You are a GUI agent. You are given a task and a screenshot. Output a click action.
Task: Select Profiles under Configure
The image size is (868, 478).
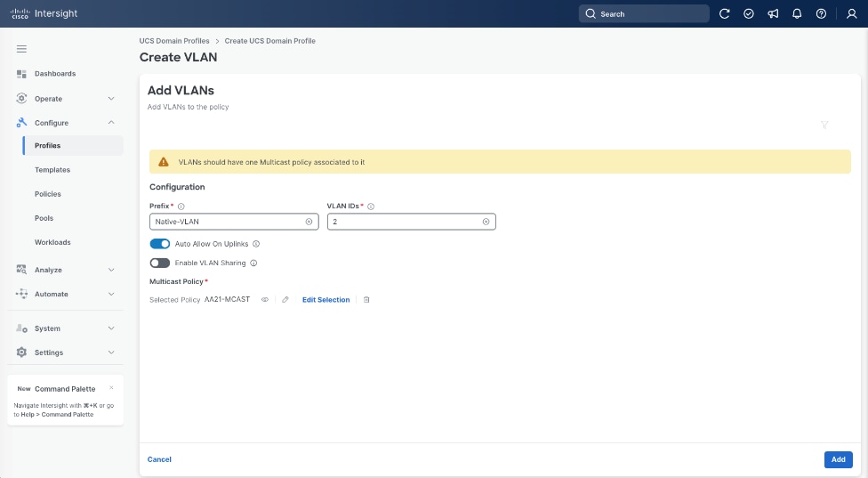(73, 146)
